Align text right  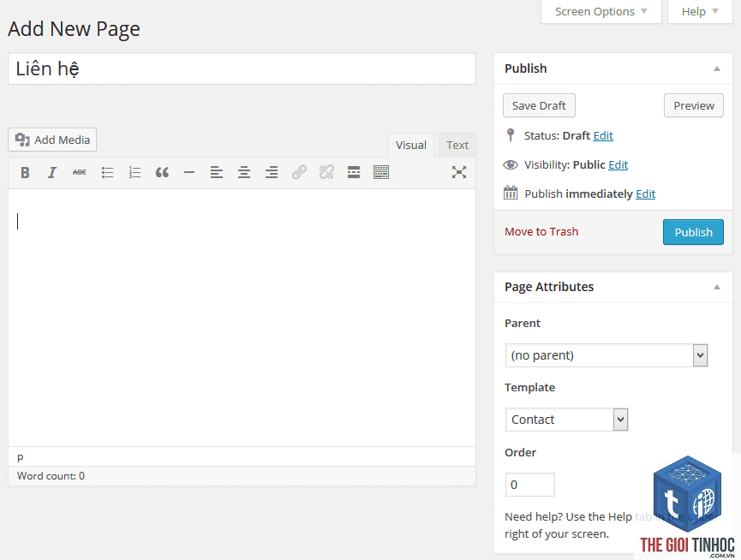pyautogui.click(x=272, y=172)
